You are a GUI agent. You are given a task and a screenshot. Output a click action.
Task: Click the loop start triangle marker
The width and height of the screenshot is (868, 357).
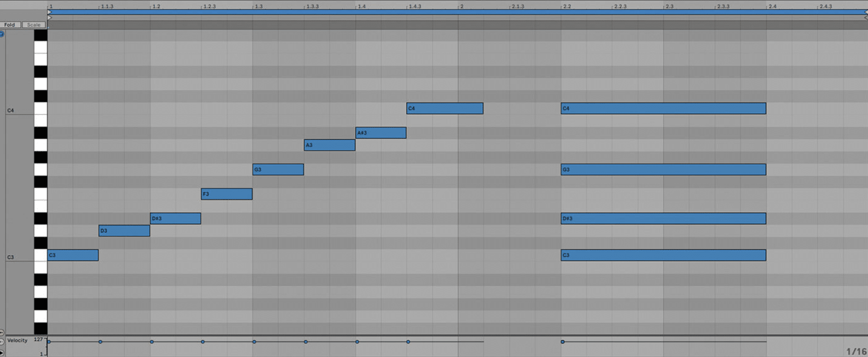pyautogui.click(x=49, y=12)
